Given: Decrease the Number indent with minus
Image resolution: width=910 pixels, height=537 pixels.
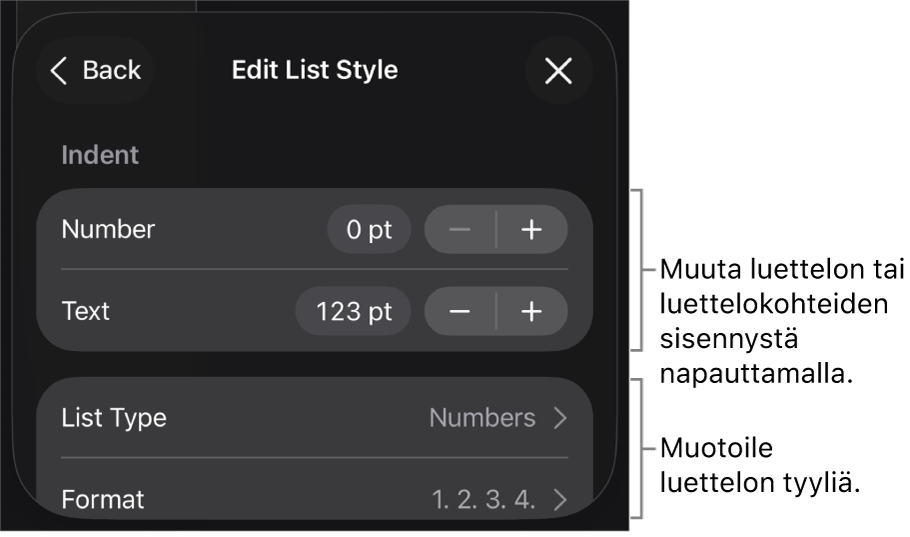Looking at the screenshot, I should pyautogui.click(x=460, y=230).
